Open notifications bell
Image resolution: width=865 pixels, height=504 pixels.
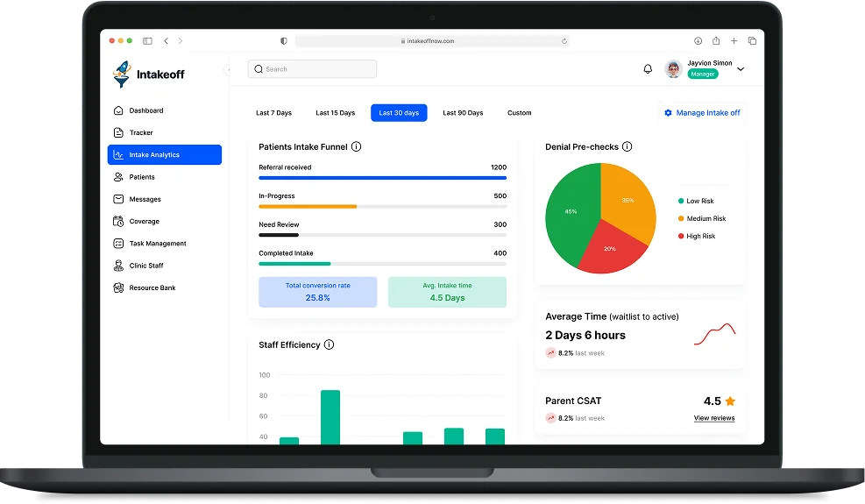[648, 69]
